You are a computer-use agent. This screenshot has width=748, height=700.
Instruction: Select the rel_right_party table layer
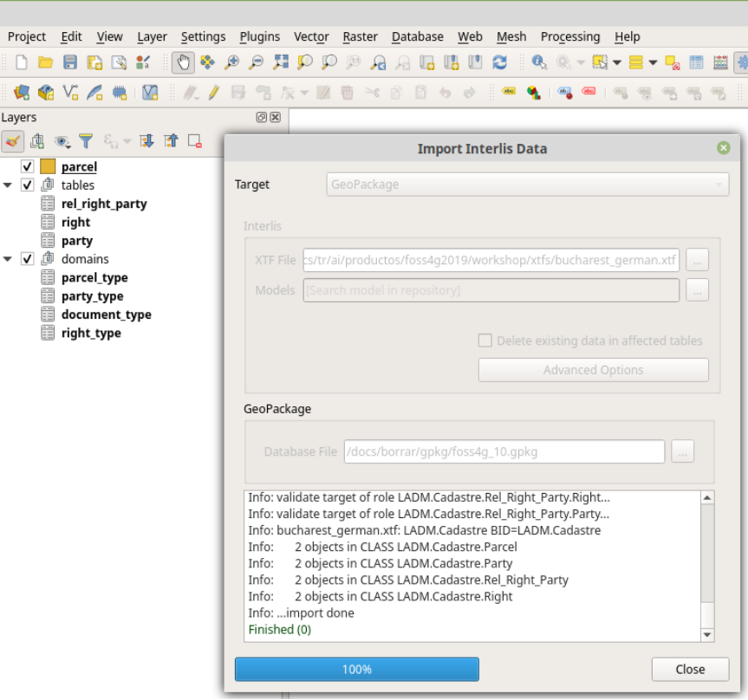pos(104,204)
